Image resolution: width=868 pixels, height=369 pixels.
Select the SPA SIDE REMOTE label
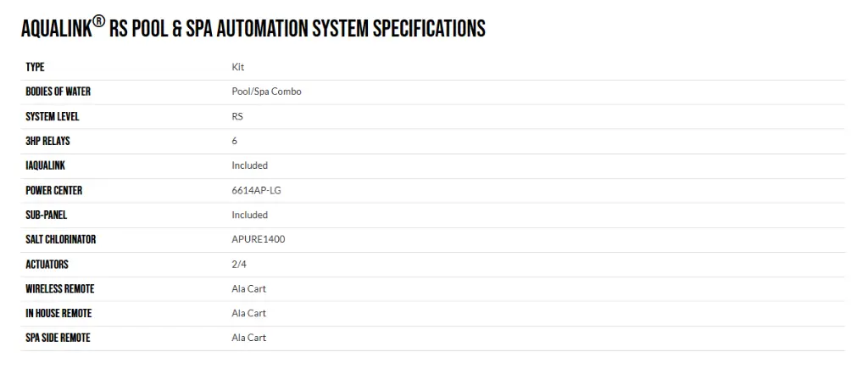coord(58,338)
